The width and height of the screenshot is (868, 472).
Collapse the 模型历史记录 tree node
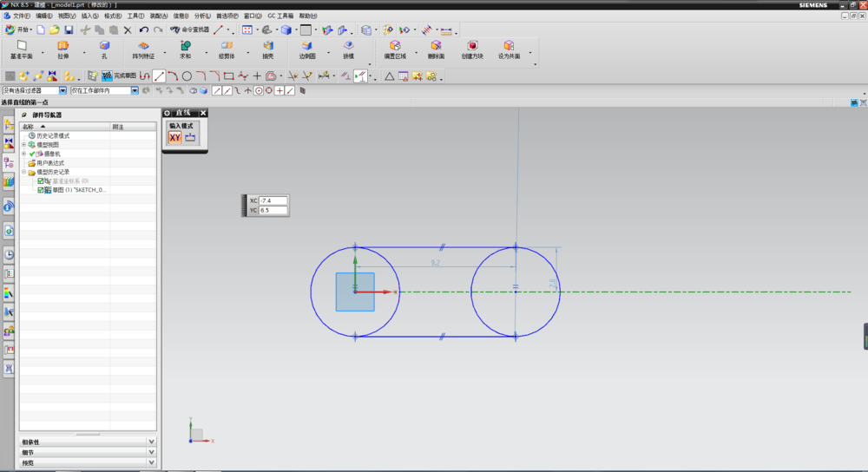24,172
